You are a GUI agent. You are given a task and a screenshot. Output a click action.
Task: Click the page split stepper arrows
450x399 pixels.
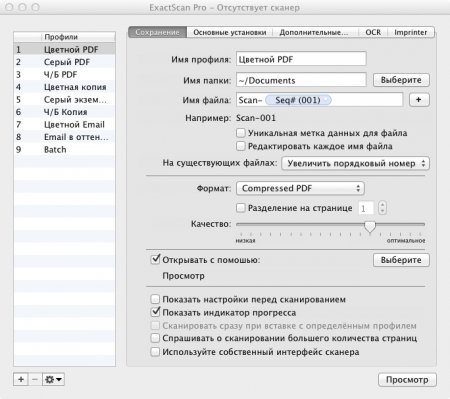382,208
